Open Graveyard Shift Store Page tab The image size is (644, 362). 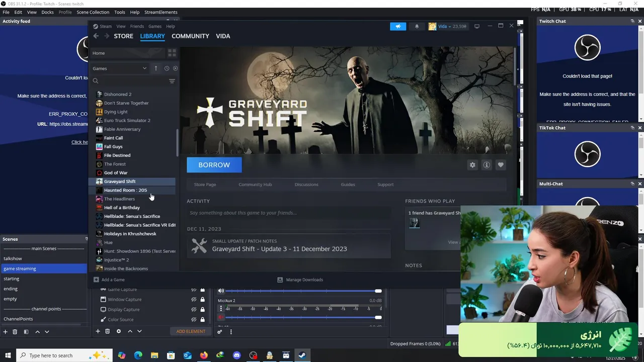205,185
